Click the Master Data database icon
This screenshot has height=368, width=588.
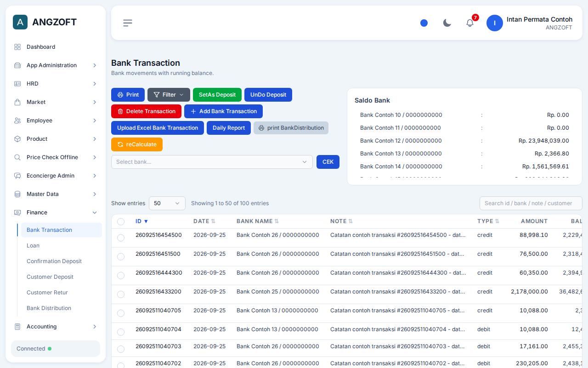click(17, 194)
